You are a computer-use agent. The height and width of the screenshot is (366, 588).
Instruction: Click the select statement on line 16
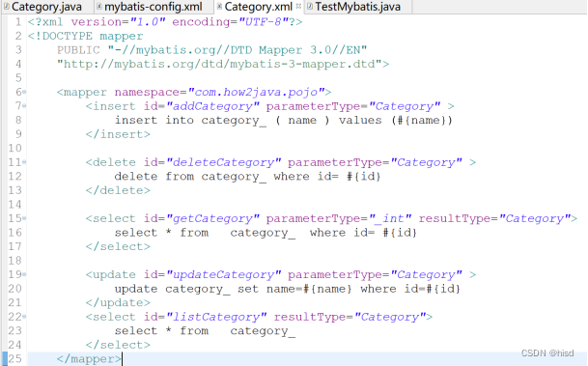pos(266,233)
